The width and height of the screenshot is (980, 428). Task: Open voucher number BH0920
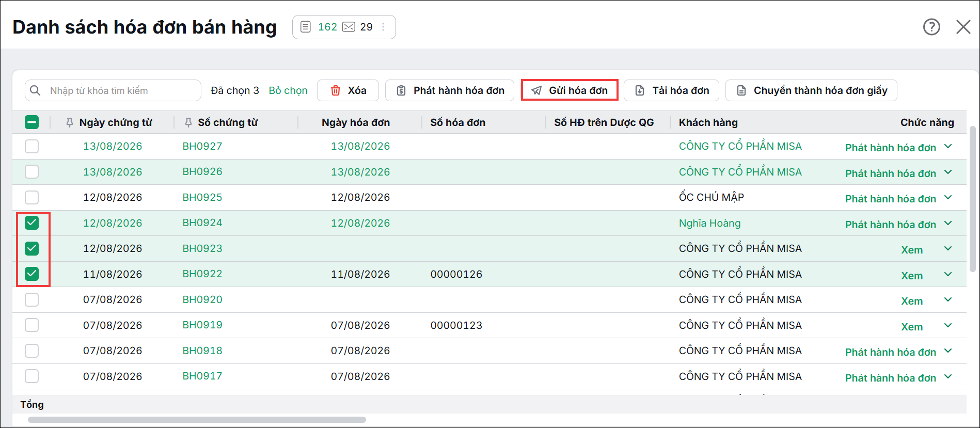202,299
